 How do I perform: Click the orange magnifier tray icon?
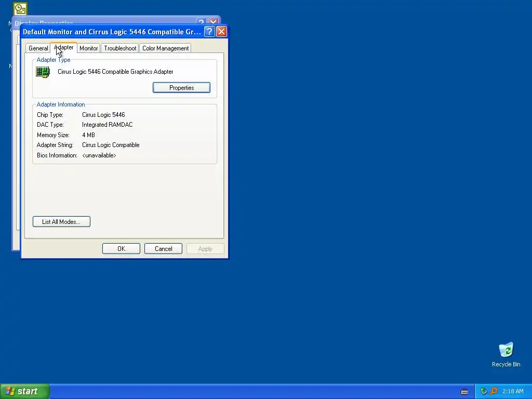coord(494,391)
